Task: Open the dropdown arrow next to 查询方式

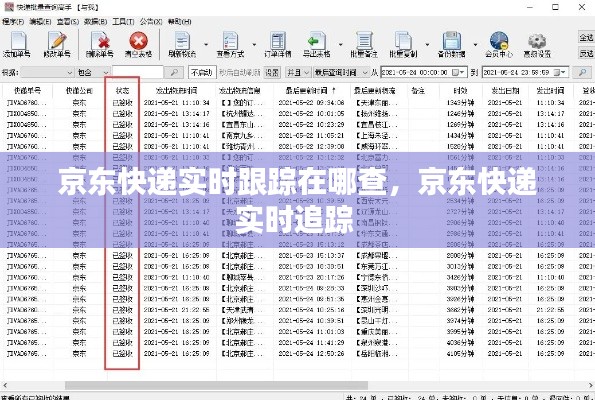Action: pos(254,45)
